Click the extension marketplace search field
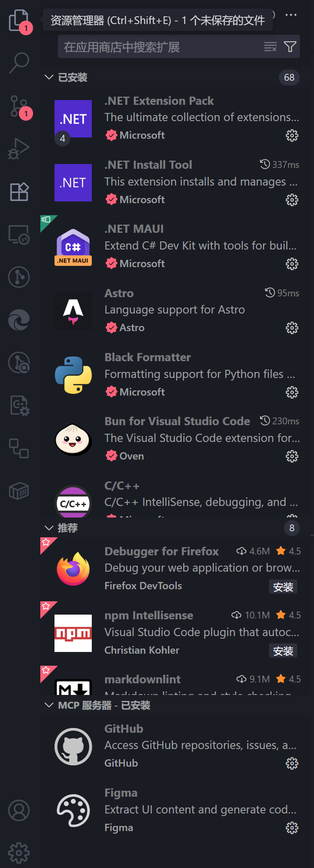Viewport: 314px width, 868px height. point(159,46)
